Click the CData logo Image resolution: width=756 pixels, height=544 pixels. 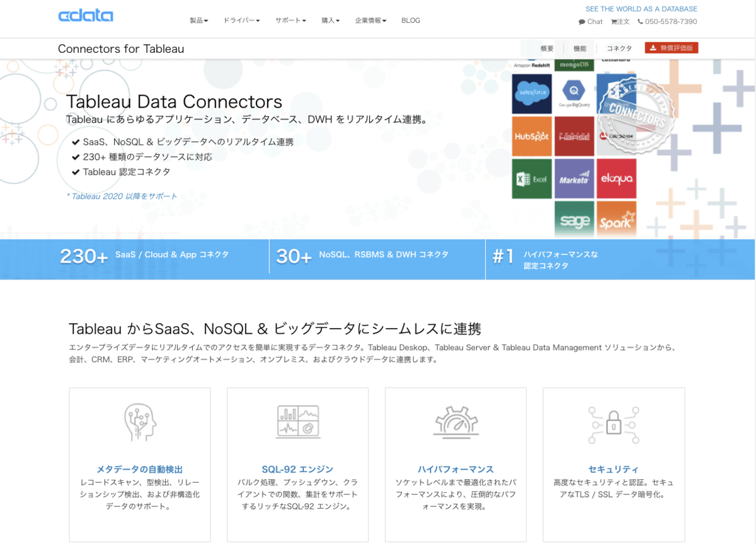click(86, 16)
